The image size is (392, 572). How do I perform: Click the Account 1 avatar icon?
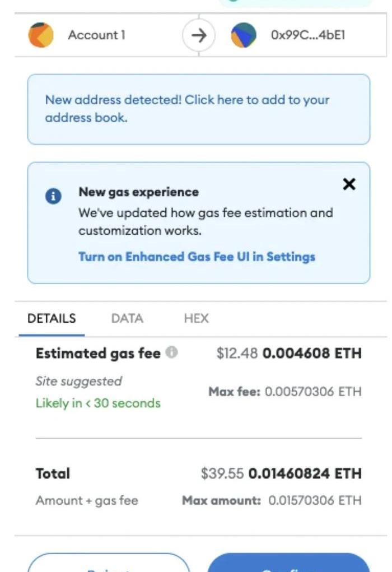[x=41, y=35]
